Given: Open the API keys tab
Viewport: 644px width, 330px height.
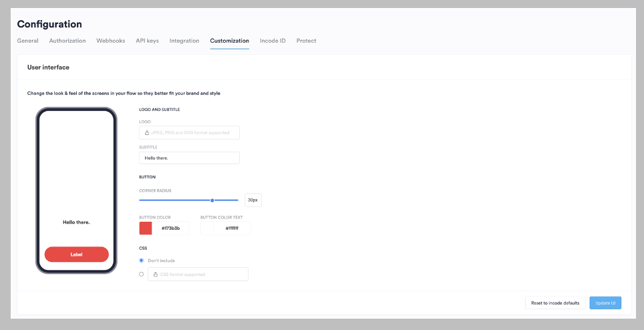Looking at the screenshot, I should tap(147, 41).
